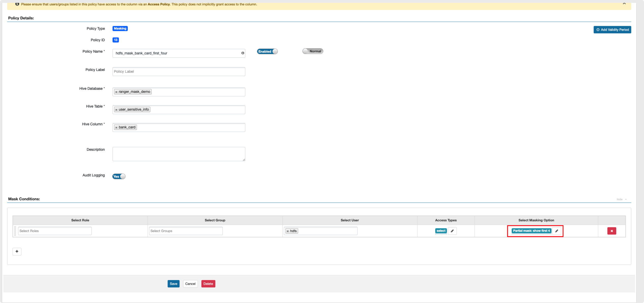Remove user_sensitive_info table tag
This screenshot has width=644, height=303.
pyautogui.click(x=116, y=110)
